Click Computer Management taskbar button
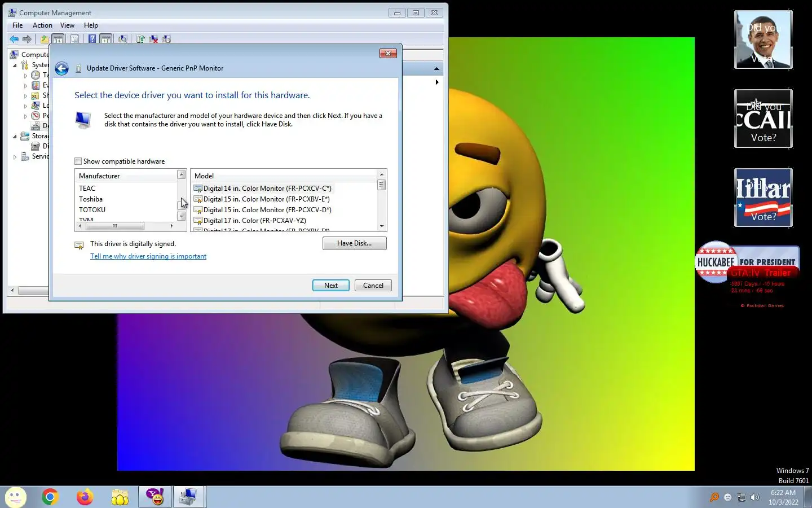 [x=188, y=497]
